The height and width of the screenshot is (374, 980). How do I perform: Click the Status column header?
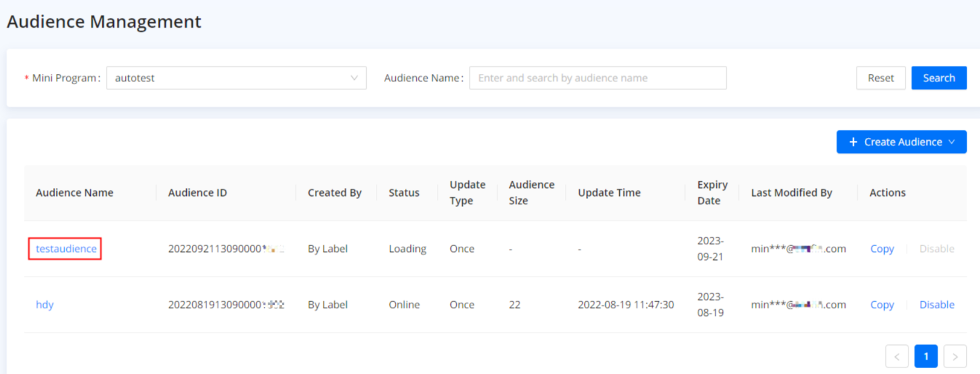[x=404, y=193]
